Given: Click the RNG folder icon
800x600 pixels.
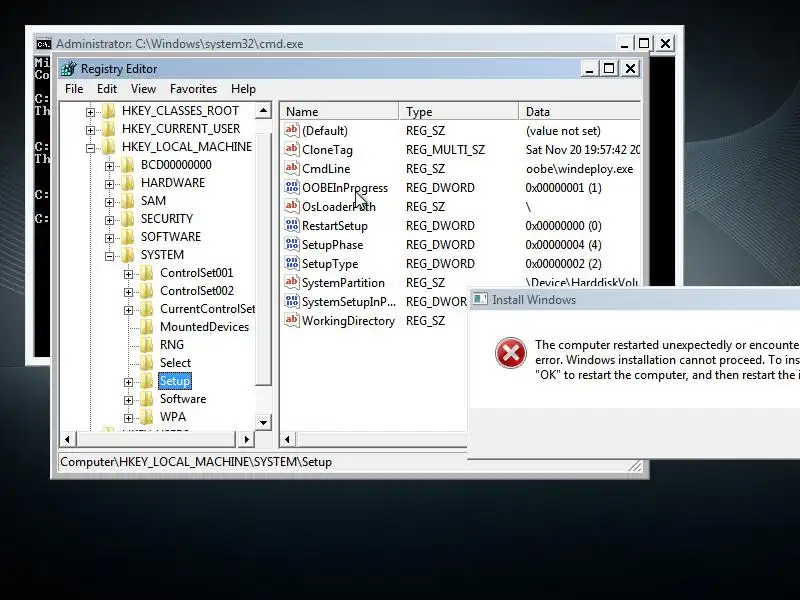Looking at the screenshot, I should tap(146, 345).
